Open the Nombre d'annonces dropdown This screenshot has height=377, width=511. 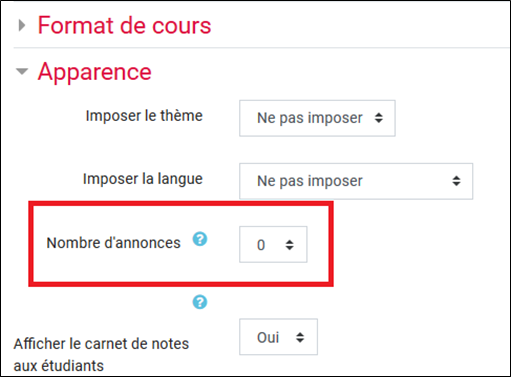(x=273, y=245)
